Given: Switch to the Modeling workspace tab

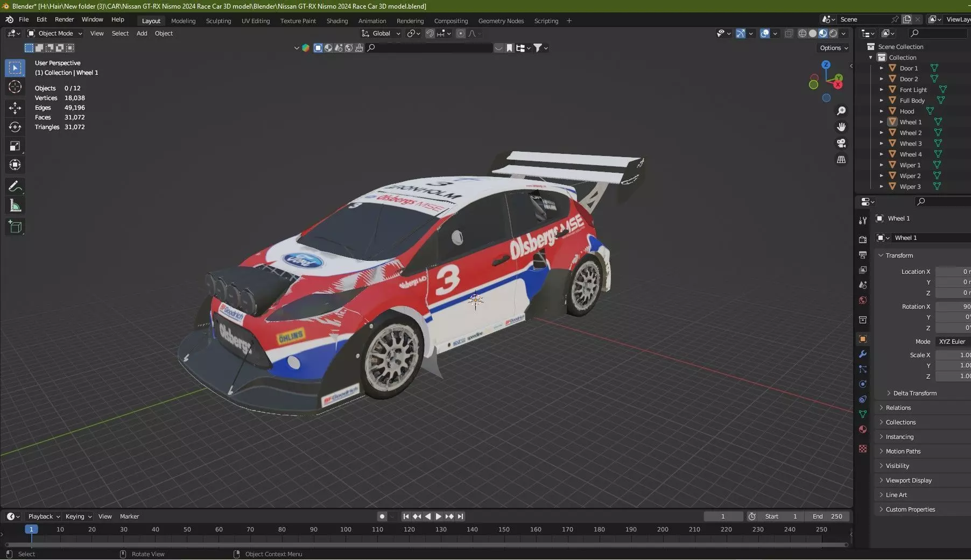Looking at the screenshot, I should click(x=183, y=21).
